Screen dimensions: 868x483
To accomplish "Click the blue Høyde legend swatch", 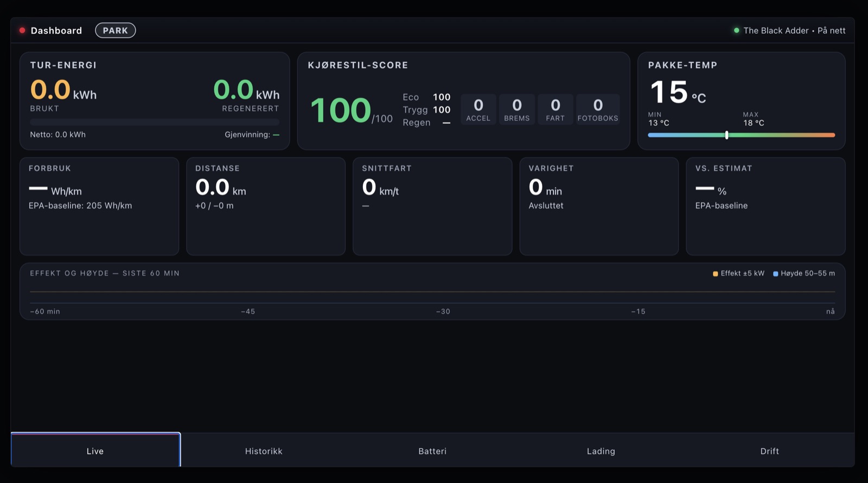I will pos(775,274).
